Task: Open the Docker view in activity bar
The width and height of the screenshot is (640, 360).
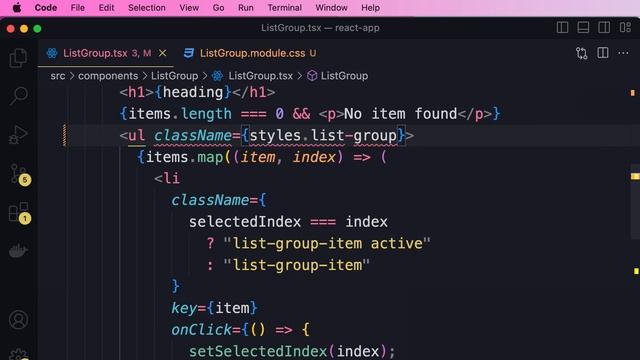Action: coord(18,250)
